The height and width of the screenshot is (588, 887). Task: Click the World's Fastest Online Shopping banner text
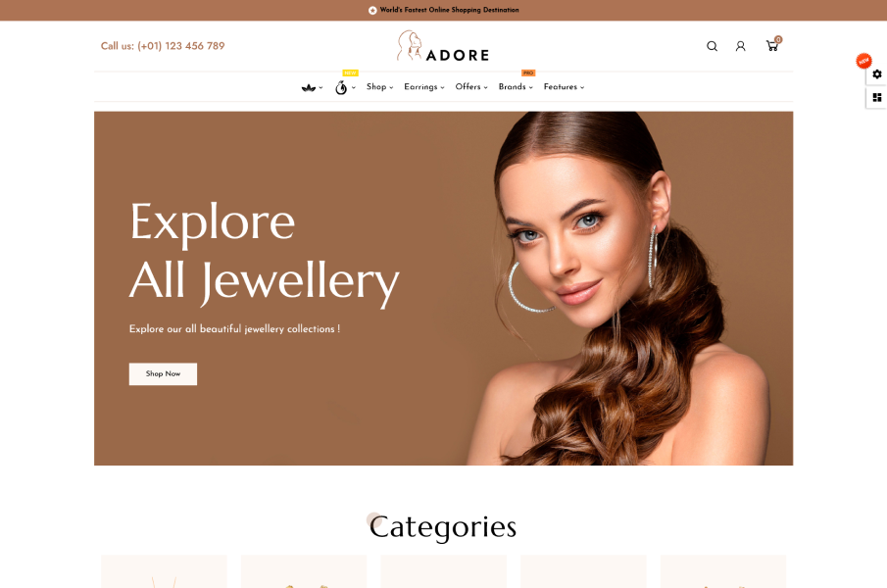coord(449,10)
